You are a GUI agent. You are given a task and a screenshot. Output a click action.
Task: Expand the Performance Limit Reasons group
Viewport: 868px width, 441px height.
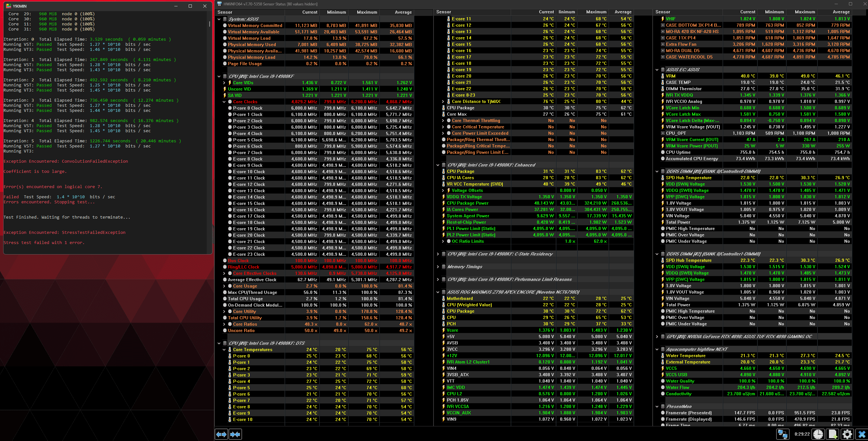click(x=438, y=280)
